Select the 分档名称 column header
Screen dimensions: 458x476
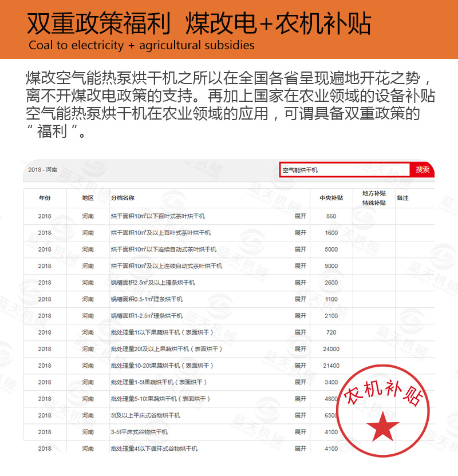123,198
